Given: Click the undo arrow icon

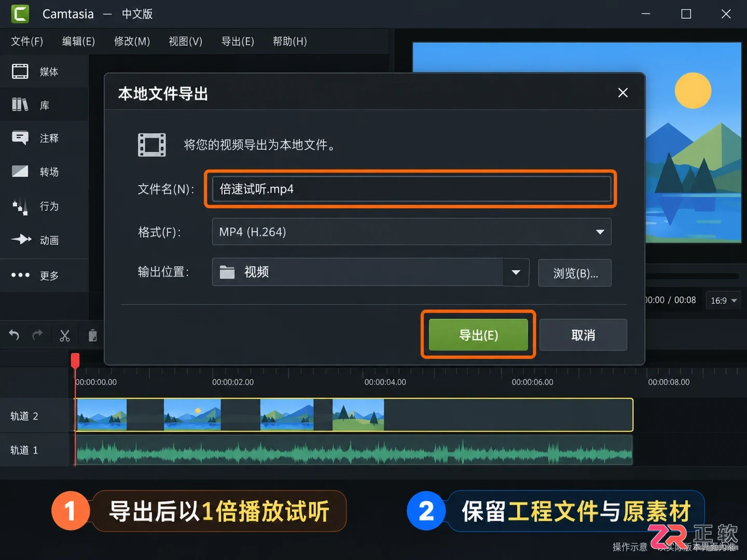Looking at the screenshot, I should [x=14, y=335].
